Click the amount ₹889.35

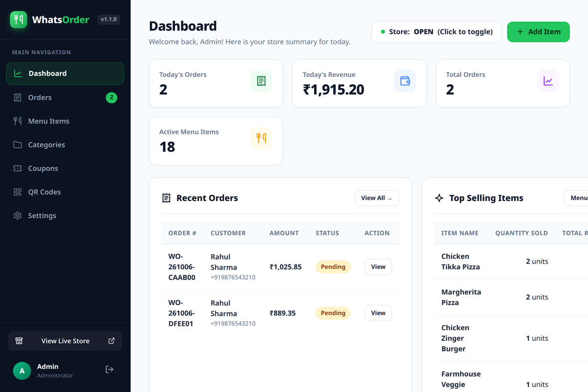[282, 313]
